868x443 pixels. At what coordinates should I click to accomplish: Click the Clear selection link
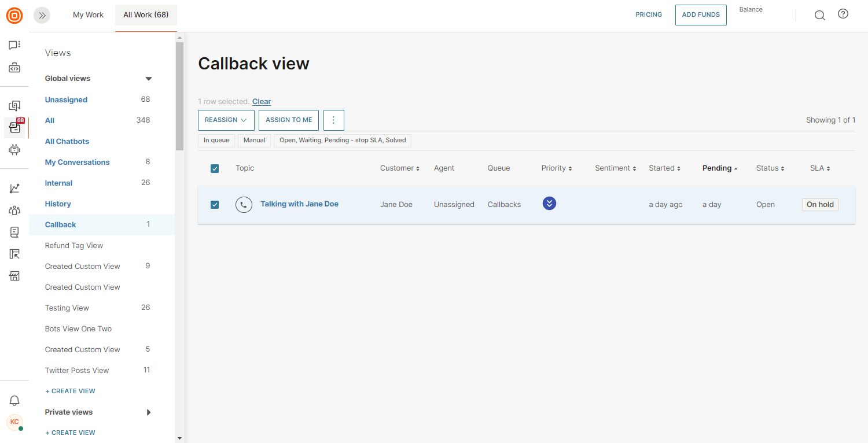coord(262,102)
